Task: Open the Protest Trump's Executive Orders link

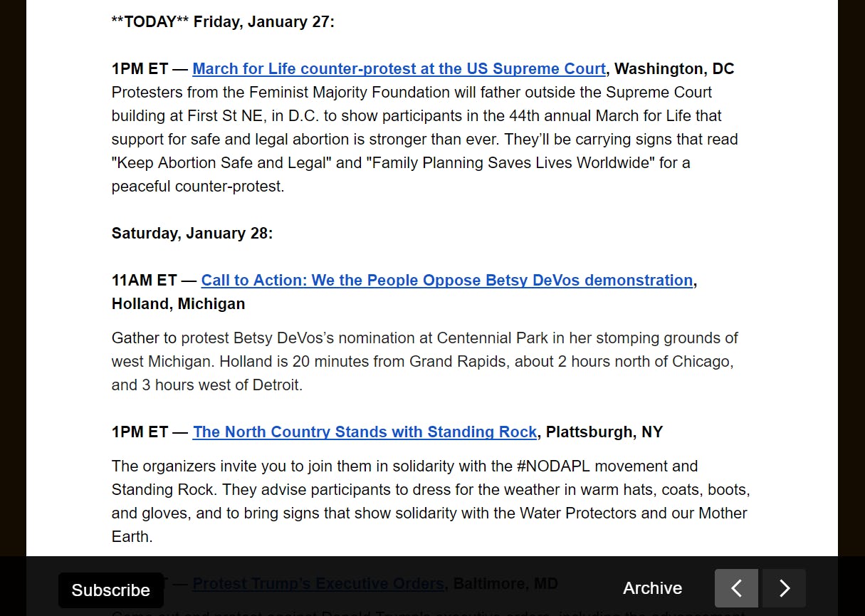Action: coord(318,584)
